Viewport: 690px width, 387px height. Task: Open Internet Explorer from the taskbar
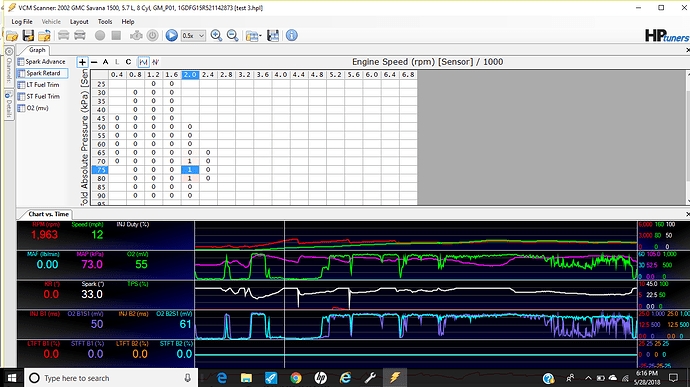[345, 378]
